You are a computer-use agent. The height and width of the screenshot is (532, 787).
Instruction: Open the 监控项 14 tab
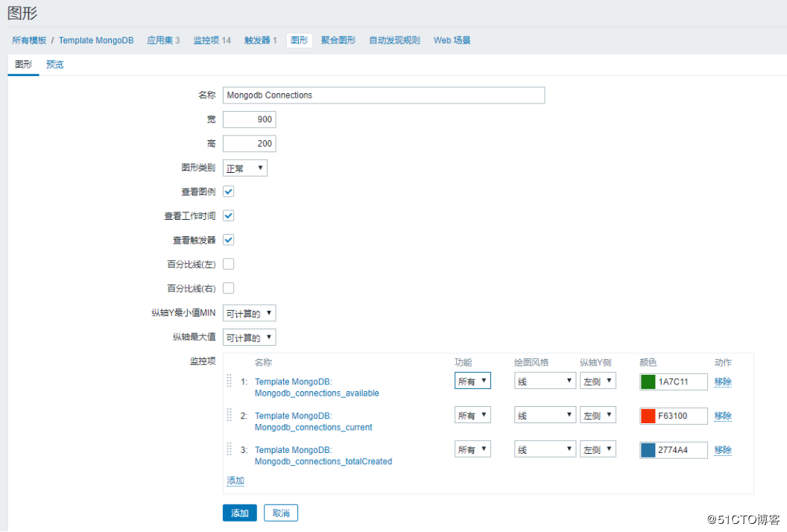pos(212,40)
